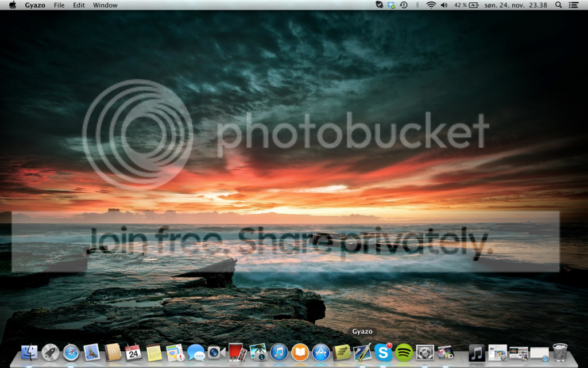Open Time Machine menu bar icon

click(x=404, y=5)
